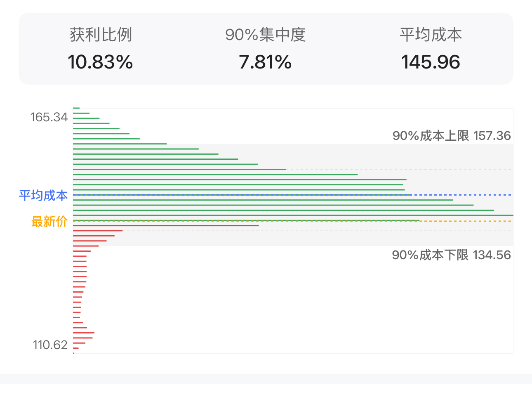This screenshot has width=532, height=397.
Task: Select the longest green chip distribution bar
Action: coord(293,215)
